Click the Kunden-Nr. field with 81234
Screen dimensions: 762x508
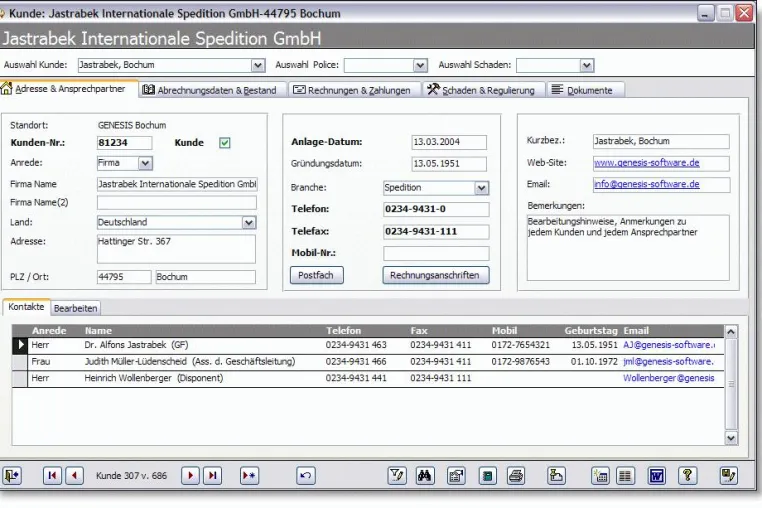[x=124, y=143]
